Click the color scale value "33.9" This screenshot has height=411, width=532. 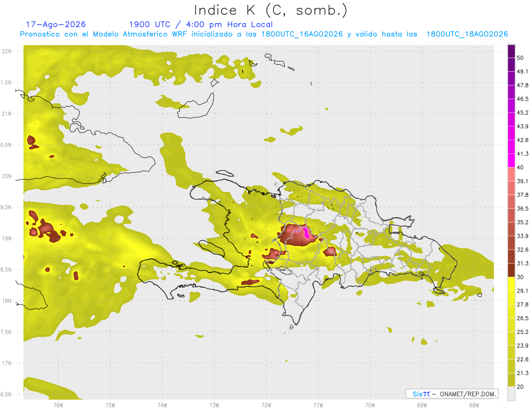pyautogui.click(x=522, y=236)
